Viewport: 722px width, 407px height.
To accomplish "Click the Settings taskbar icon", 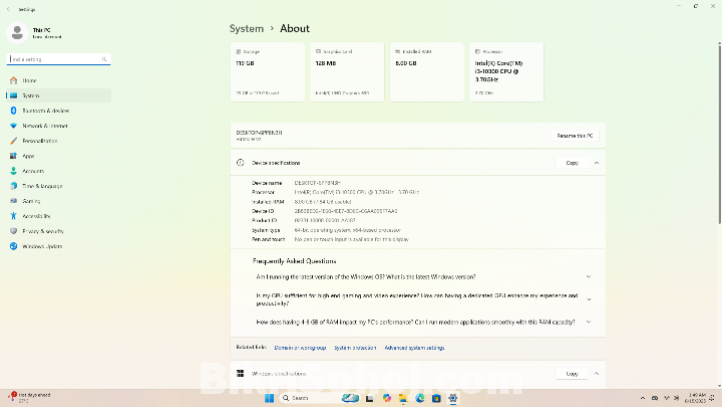I will (x=453, y=398).
